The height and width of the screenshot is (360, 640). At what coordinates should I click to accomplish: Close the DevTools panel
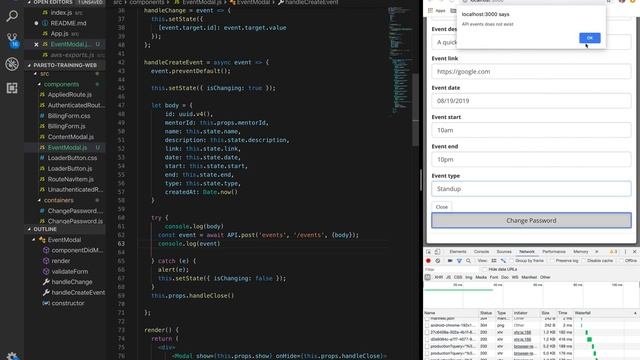click(x=634, y=252)
